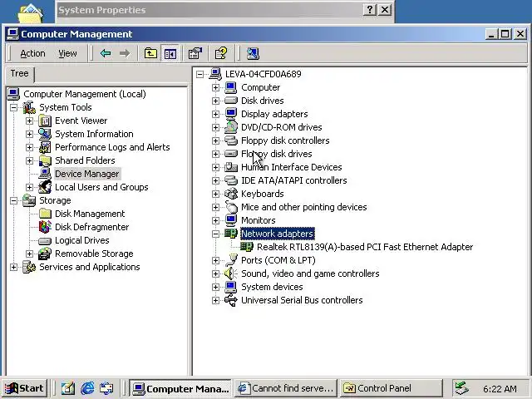Click the Performance Logs and Alerts icon
Image resolution: width=532 pixels, height=399 pixels.
[x=45, y=147]
